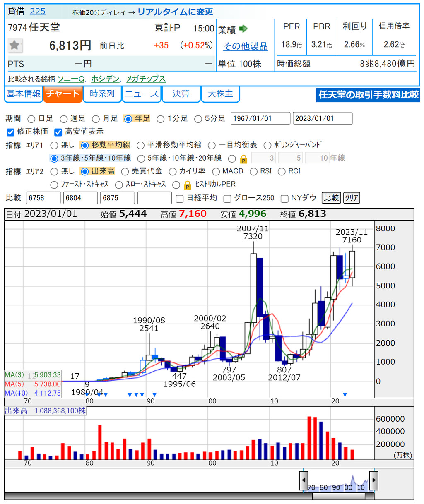
Task: Open the 基本情報 tab
Action: 24,94
